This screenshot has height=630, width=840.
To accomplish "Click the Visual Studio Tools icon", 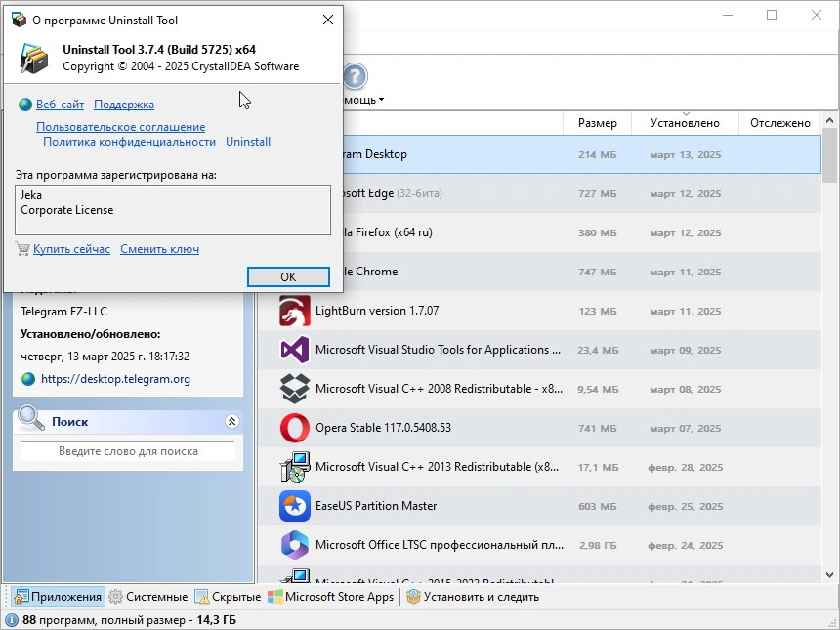I will pos(295,350).
